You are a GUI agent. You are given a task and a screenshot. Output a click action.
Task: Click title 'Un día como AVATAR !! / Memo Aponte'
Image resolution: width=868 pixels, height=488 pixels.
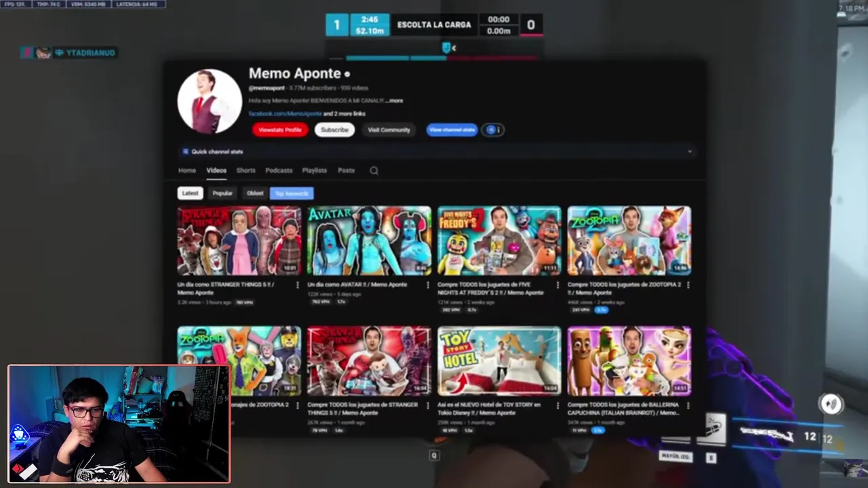[x=357, y=285]
